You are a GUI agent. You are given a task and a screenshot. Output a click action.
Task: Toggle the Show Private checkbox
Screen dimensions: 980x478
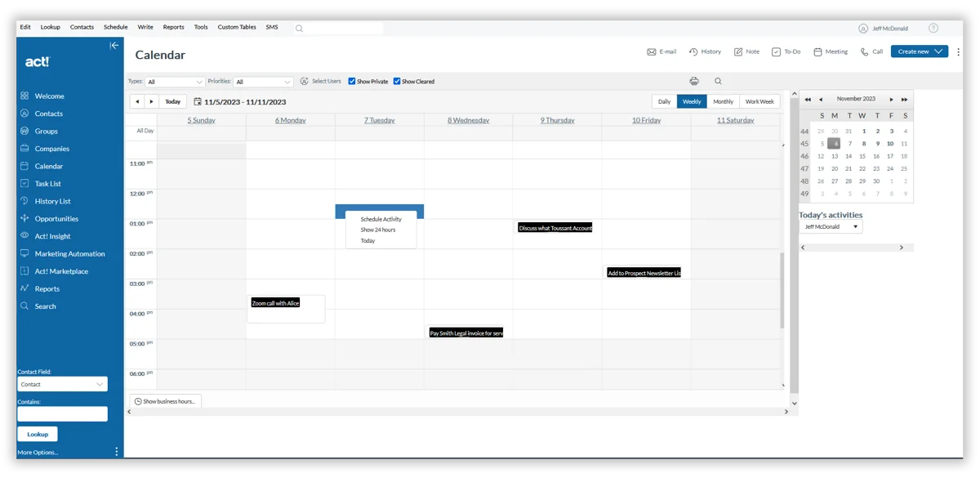pyautogui.click(x=352, y=82)
